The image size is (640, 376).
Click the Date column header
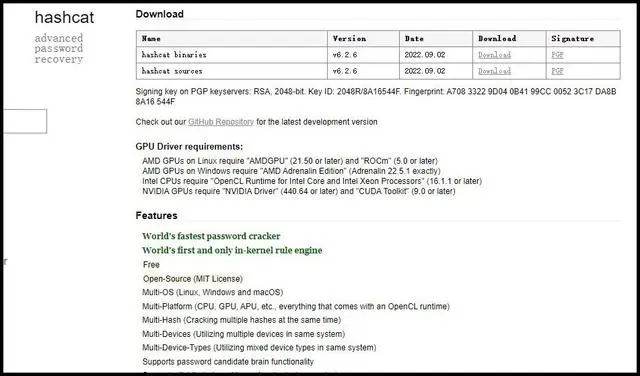pos(436,38)
